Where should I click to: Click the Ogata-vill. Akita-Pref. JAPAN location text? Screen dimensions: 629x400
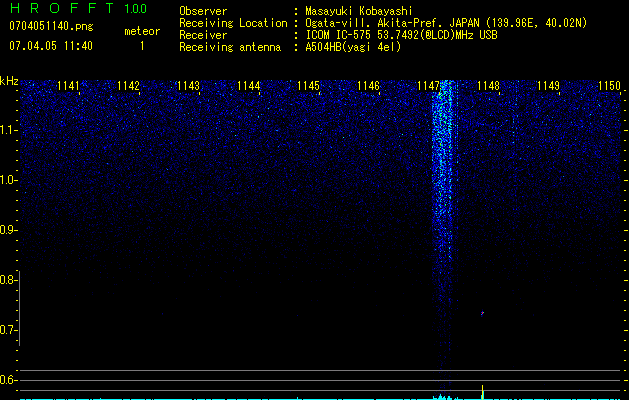click(x=446, y=24)
